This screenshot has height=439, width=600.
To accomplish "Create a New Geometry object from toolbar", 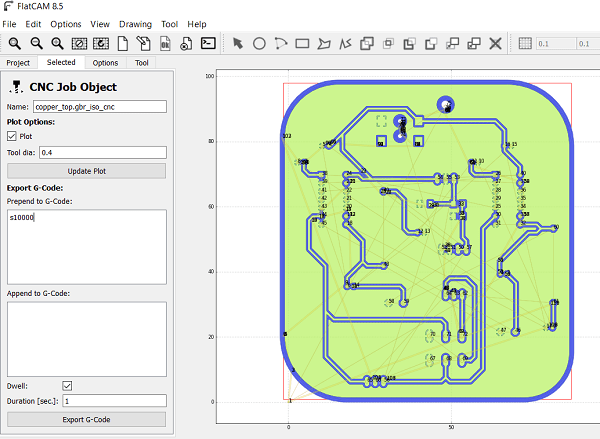I will [x=122, y=43].
